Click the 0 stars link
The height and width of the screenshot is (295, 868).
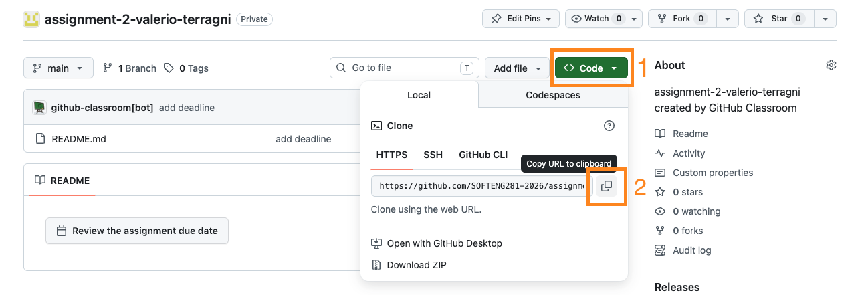pos(679,192)
